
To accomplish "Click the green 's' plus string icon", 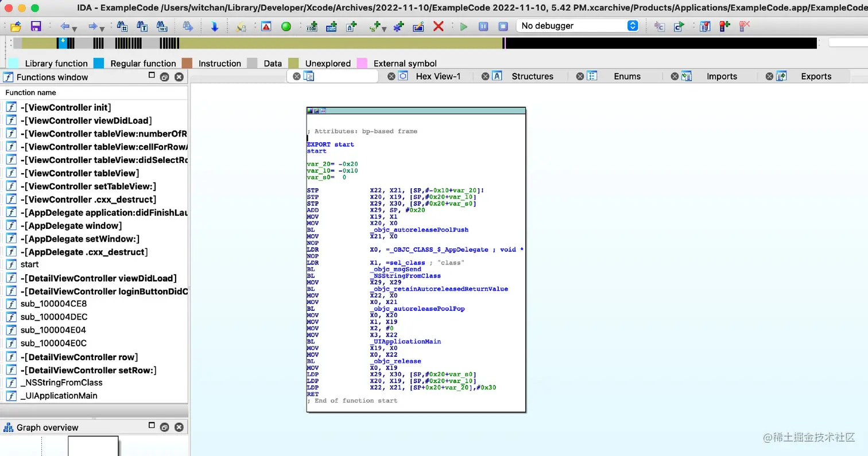I will coord(374,26).
